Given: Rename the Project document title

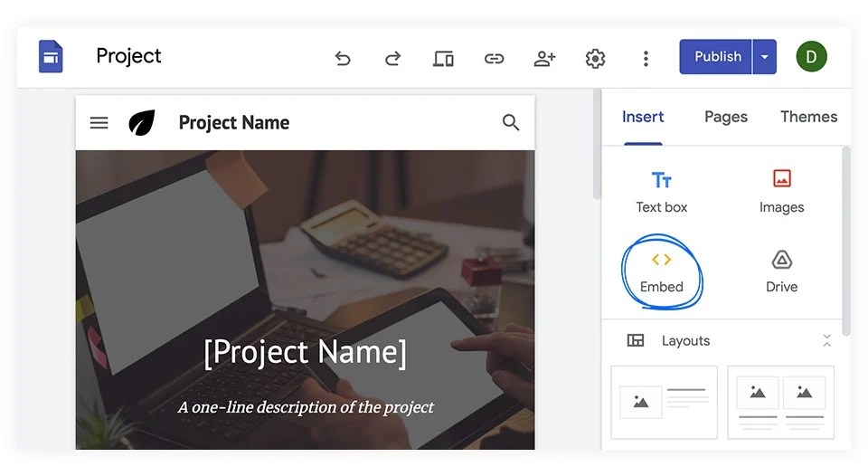Looking at the screenshot, I should coord(128,56).
